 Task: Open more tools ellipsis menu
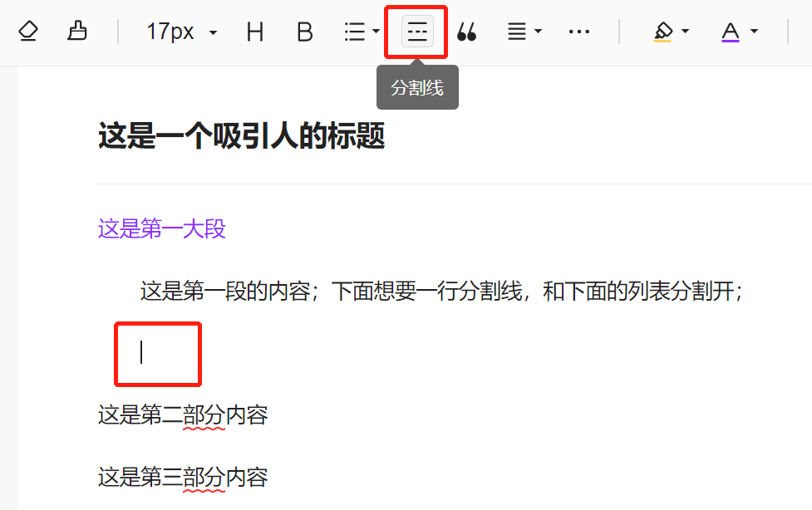tap(579, 32)
